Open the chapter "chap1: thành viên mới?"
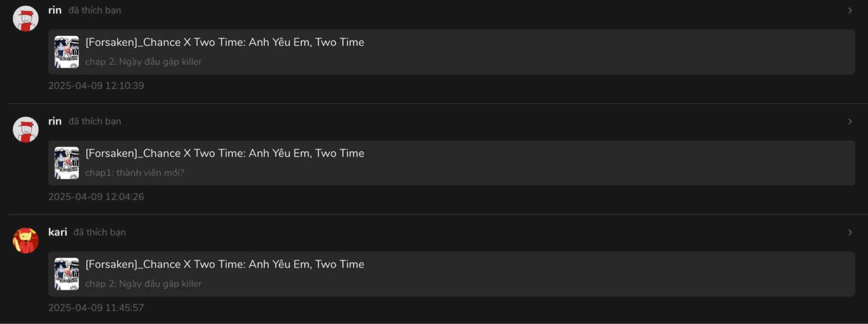This screenshot has width=868, height=324. [x=134, y=173]
